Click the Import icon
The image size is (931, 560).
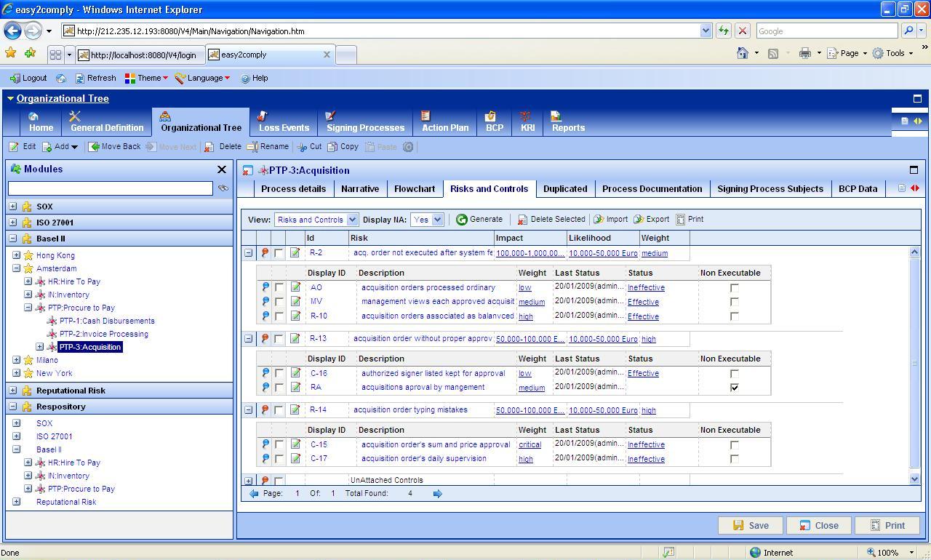coord(599,220)
